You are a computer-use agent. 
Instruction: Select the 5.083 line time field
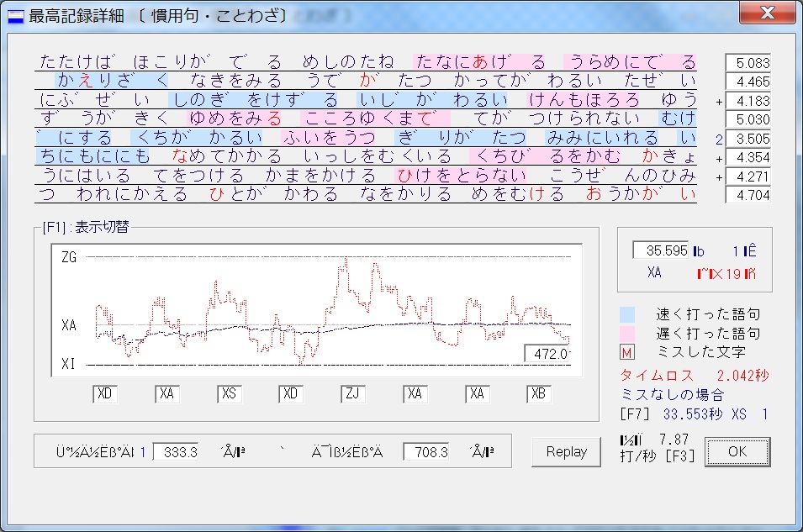pos(748,63)
